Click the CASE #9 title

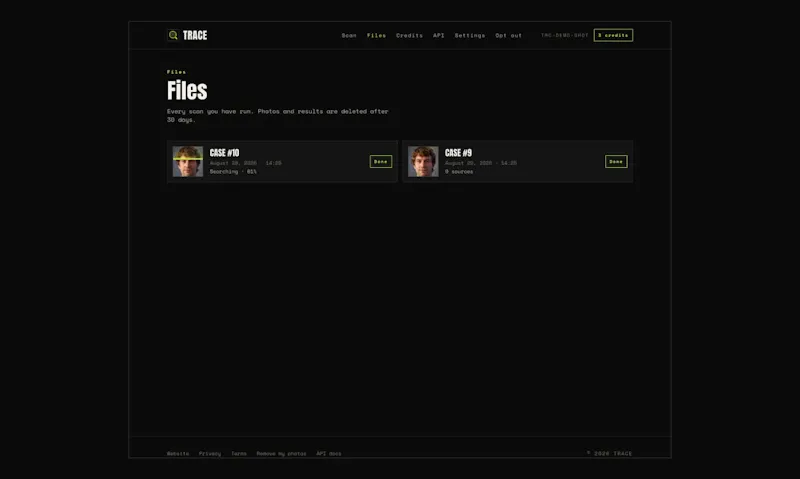458,153
